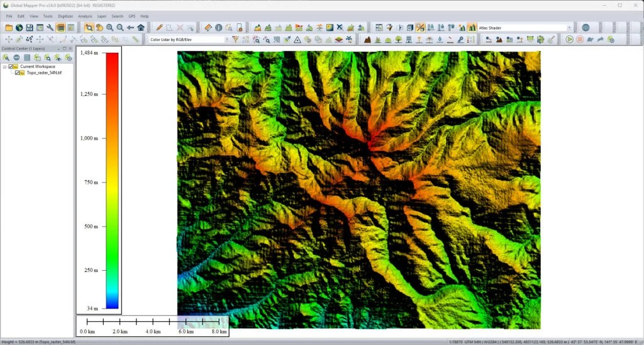Click the triangle warning-shaped icon
The width and height of the screenshot is (644, 345).
[297, 40]
